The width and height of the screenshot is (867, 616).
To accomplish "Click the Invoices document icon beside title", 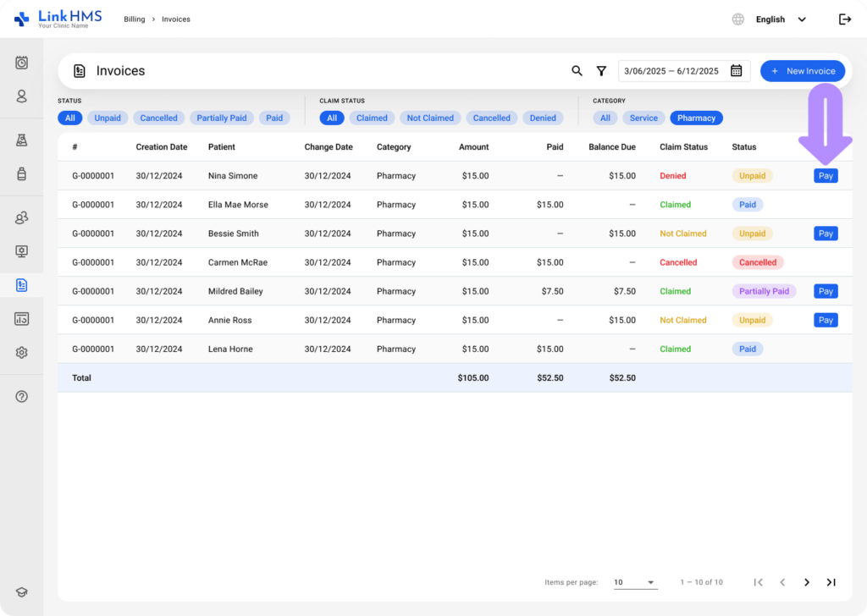I will (x=79, y=71).
